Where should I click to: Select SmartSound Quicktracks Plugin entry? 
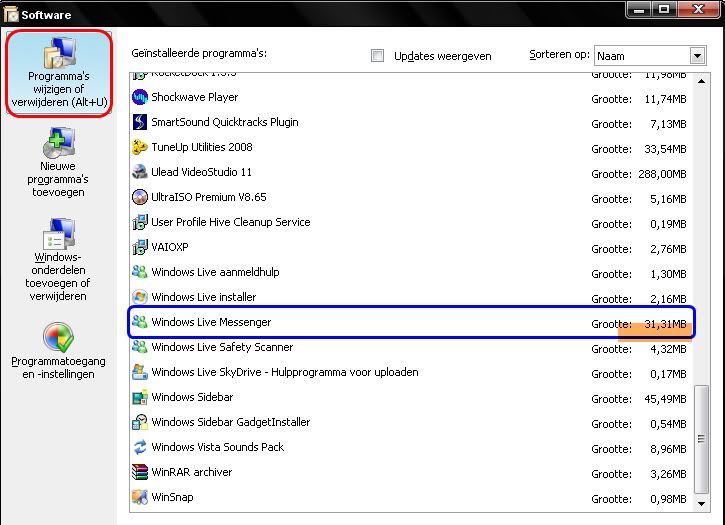(412, 122)
